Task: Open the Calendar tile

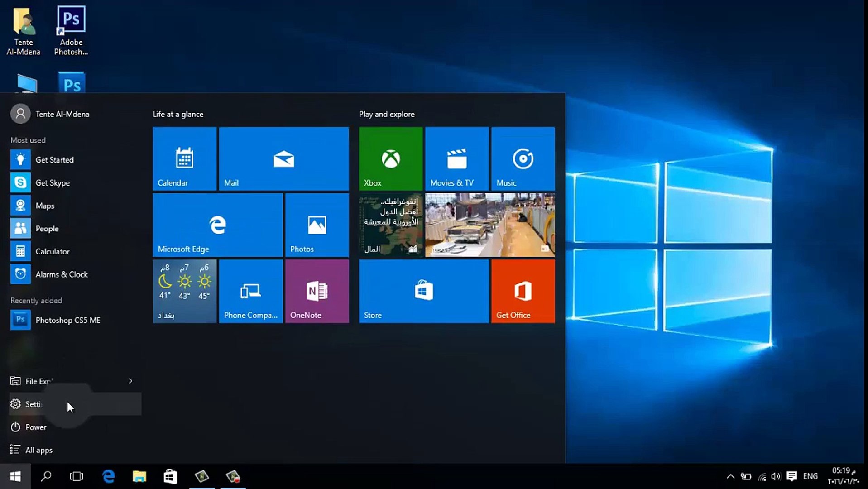Action: click(x=184, y=158)
